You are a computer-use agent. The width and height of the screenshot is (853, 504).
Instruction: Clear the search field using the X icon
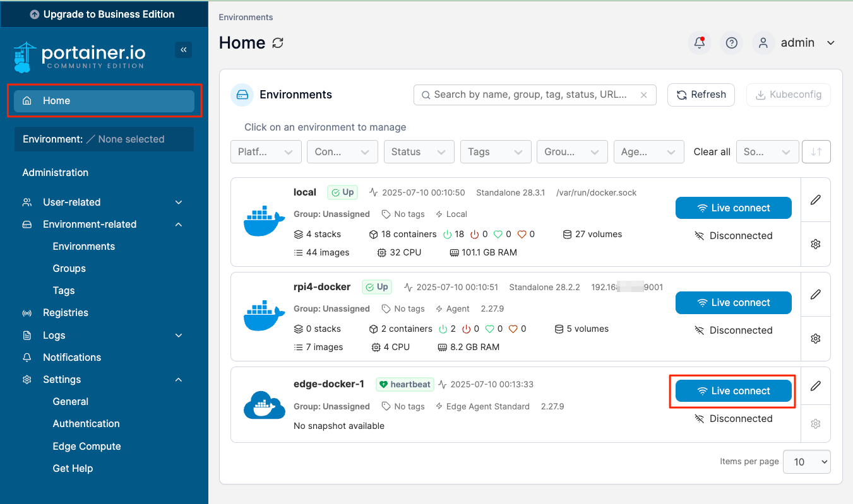tap(644, 95)
